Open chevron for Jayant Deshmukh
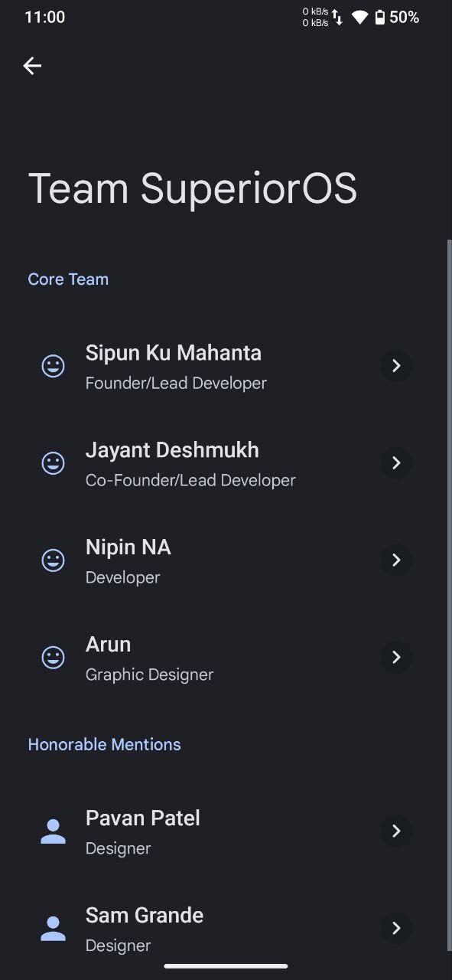This screenshot has height=980, width=452. click(396, 463)
